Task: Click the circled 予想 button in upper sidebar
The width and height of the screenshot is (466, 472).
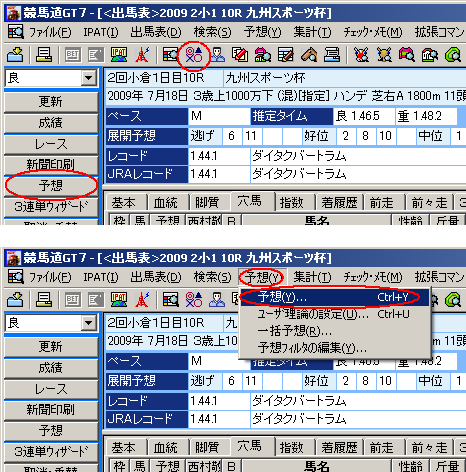Action: click(51, 186)
